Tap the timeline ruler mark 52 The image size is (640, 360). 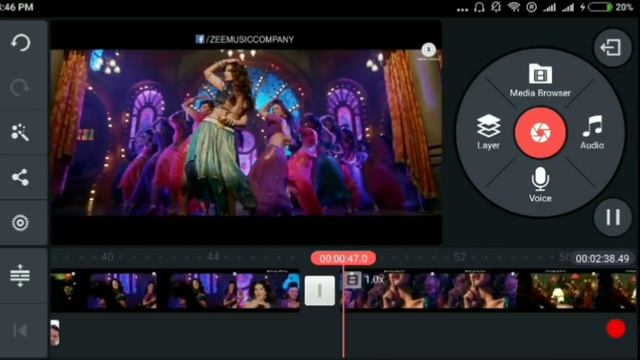pos(460,257)
